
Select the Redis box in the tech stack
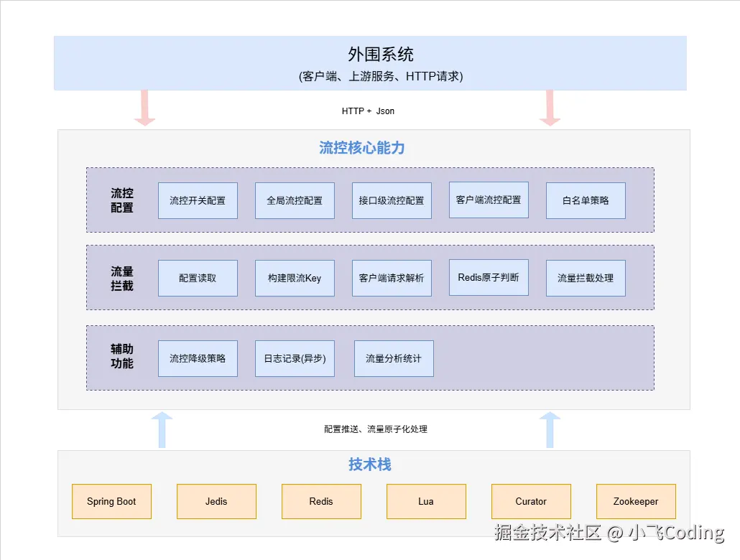[321, 501]
